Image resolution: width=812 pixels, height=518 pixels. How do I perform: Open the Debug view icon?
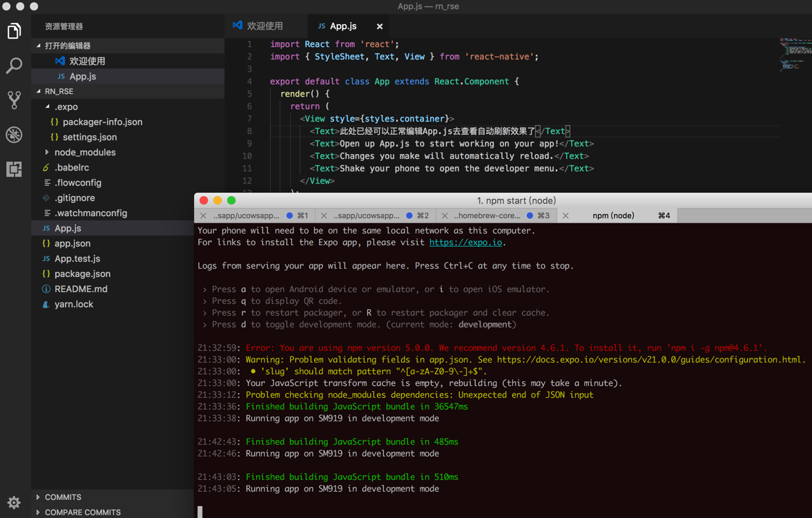[x=14, y=135]
